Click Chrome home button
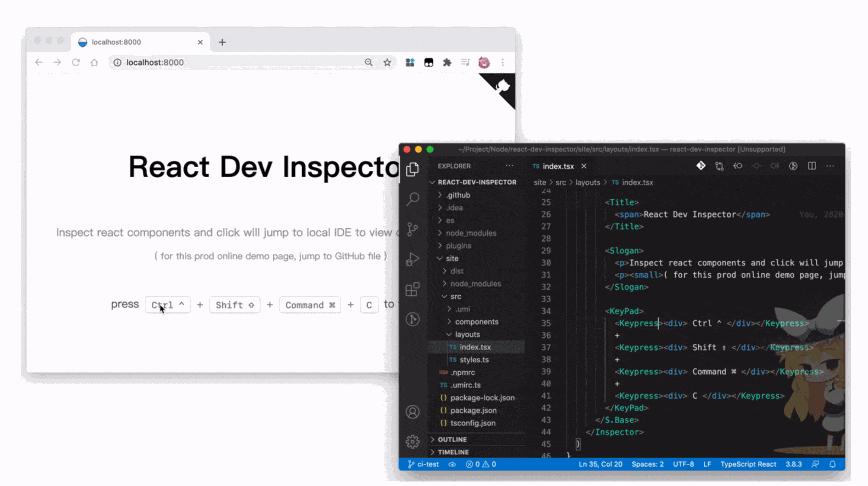The height and width of the screenshot is (486, 868). pos(94,63)
